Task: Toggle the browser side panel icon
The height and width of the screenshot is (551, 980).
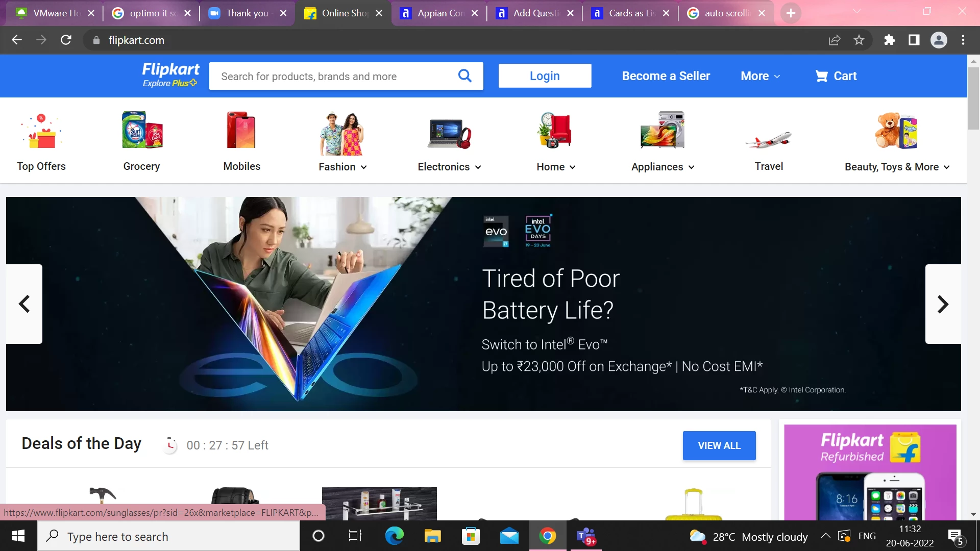Action: click(x=914, y=40)
